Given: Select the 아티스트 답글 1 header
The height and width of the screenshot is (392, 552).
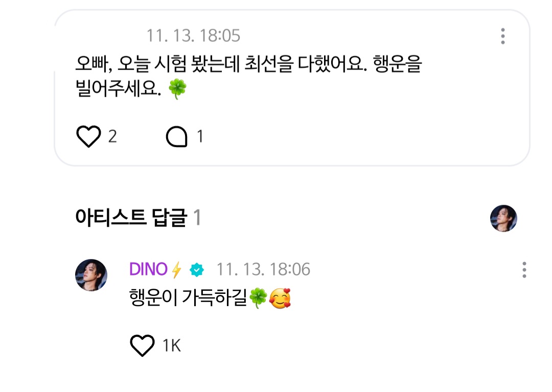Looking at the screenshot, I should pyautogui.click(x=138, y=218).
